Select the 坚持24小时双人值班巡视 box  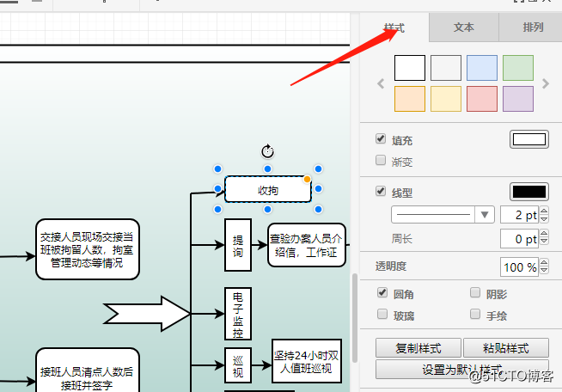[x=307, y=361]
